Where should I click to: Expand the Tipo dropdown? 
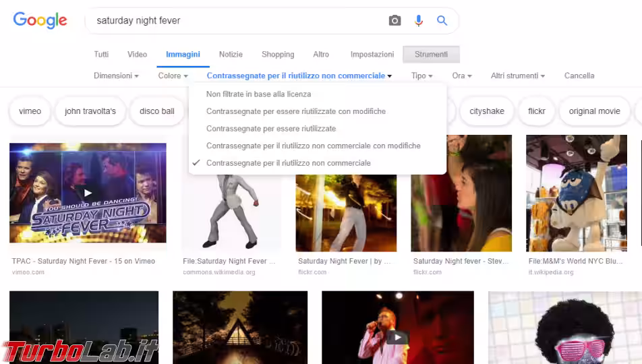(422, 75)
